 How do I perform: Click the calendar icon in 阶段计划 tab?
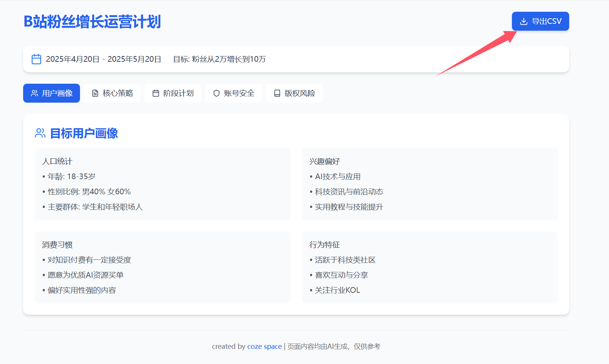pyautogui.click(x=156, y=93)
